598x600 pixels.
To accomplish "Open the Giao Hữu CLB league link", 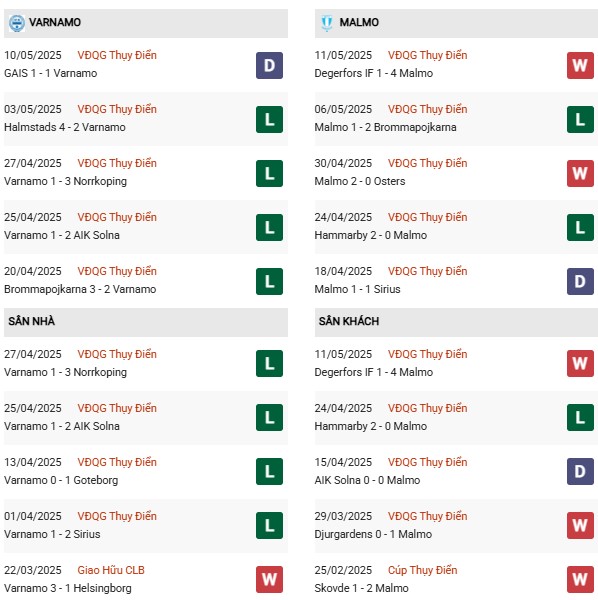I will point(111,570).
